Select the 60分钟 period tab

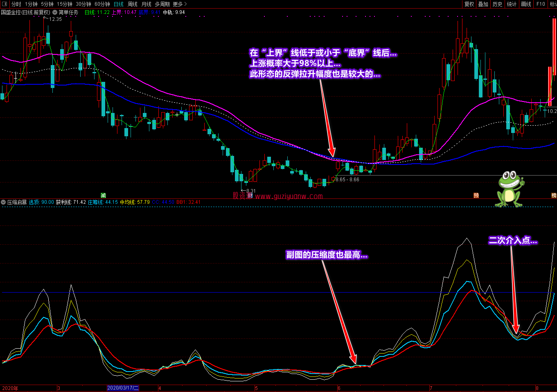[x=102, y=4]
